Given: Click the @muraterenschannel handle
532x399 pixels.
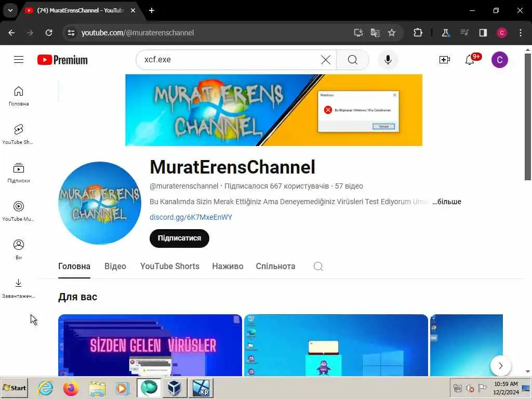Looking at the screenshot, I should pyautogui.click(x=184, y=186).
